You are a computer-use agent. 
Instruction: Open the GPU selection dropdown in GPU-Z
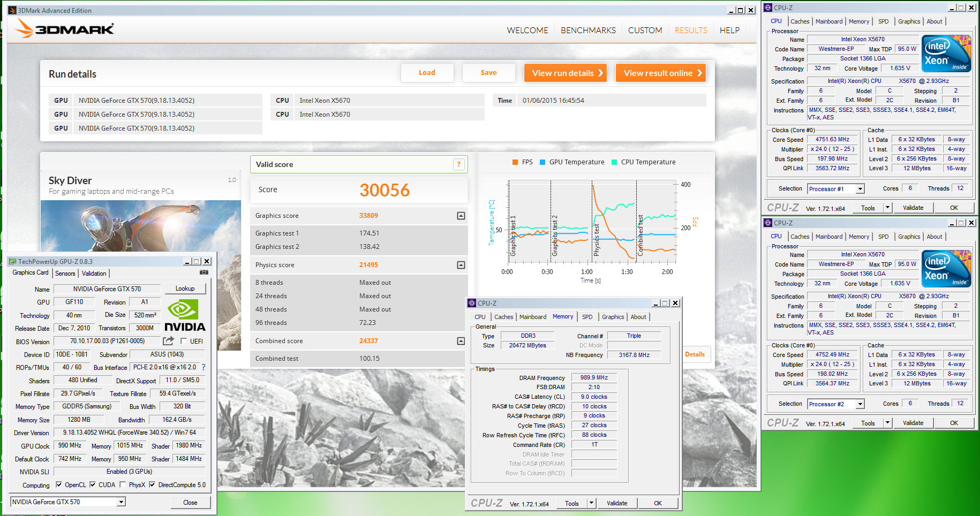122,502
